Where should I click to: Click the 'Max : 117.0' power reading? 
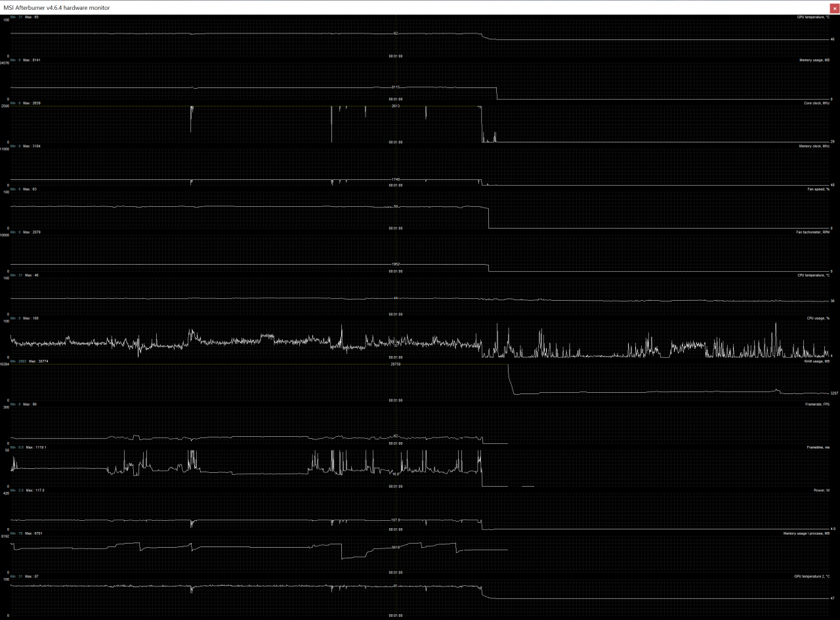pos(34,490)
